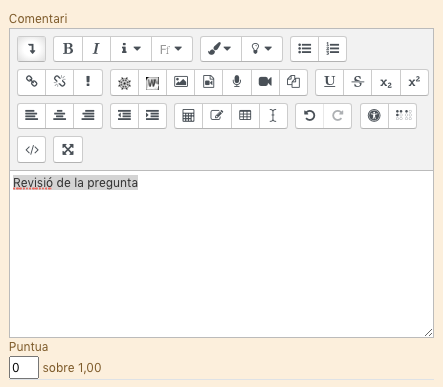Record video with the camera icon
Image resolution: width=443 pixels, height=387 pixels.
265,82
